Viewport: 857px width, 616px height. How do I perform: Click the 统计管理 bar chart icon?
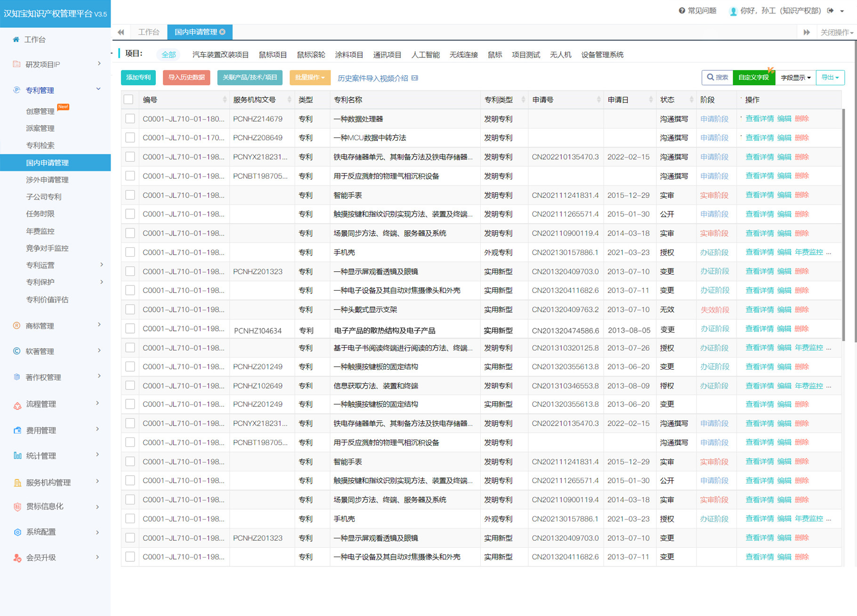[x=17, y=455]
